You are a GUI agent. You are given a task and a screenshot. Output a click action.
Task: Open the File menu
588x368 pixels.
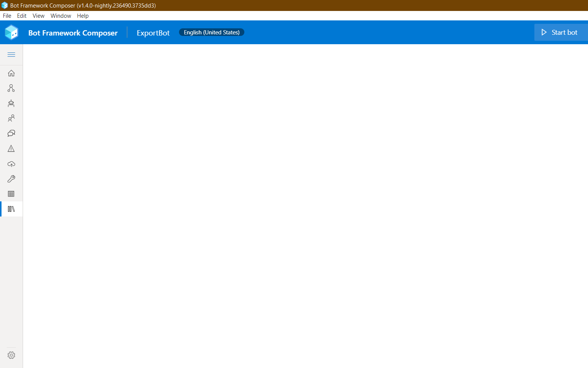pos(7,15)
